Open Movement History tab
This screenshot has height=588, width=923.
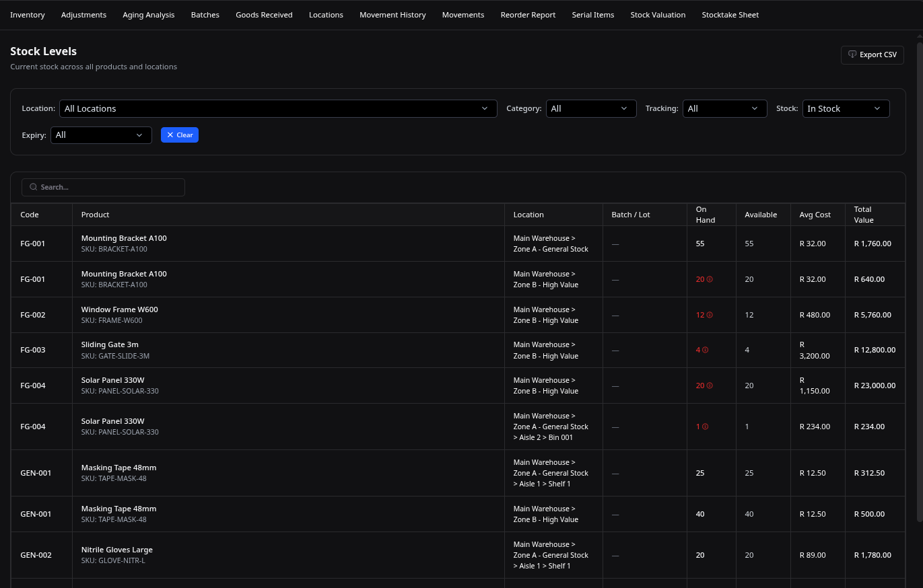(x=392, y=15)
